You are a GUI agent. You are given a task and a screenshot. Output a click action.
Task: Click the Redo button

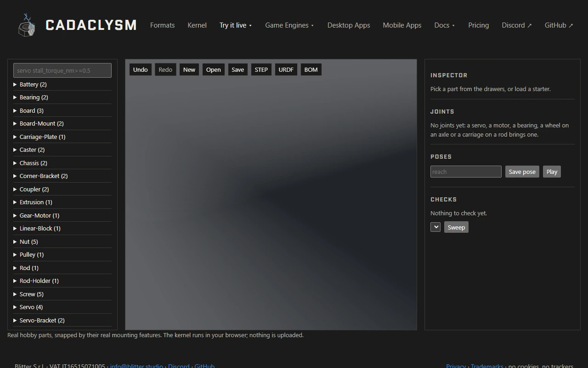165,70
